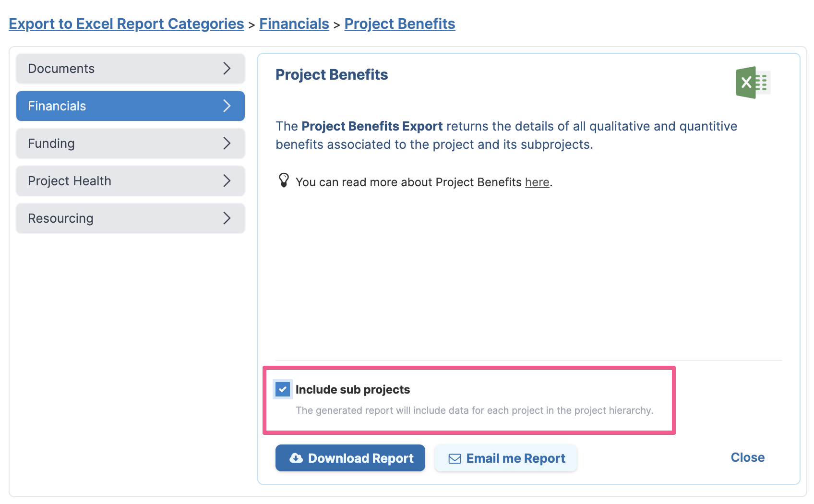Open the Resourcing category
This screenshot has width=814, height=504.
click(131, 218)
